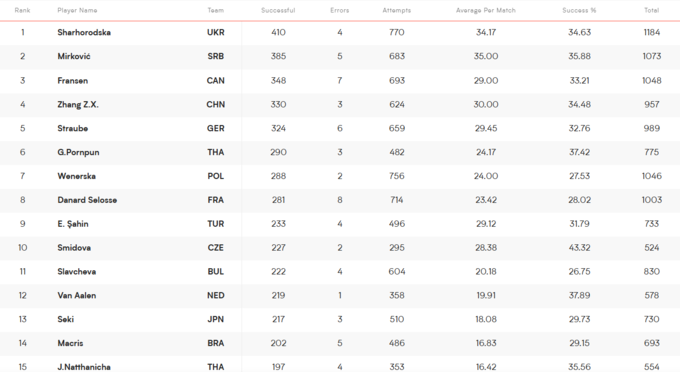Sort by Average Per Match header
This screenshot has height=372, width=680.
pos(486,10)
